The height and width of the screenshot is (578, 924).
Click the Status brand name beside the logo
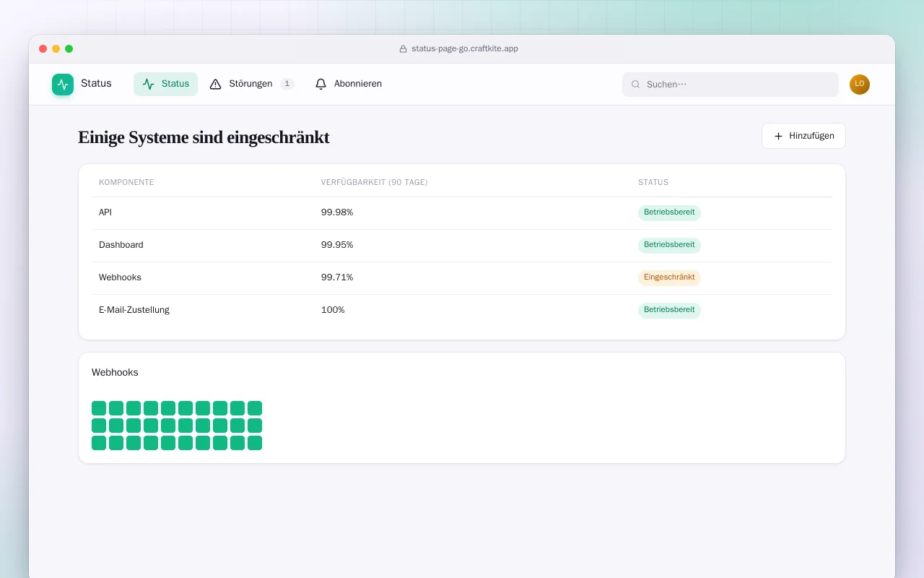click(96, 84)
